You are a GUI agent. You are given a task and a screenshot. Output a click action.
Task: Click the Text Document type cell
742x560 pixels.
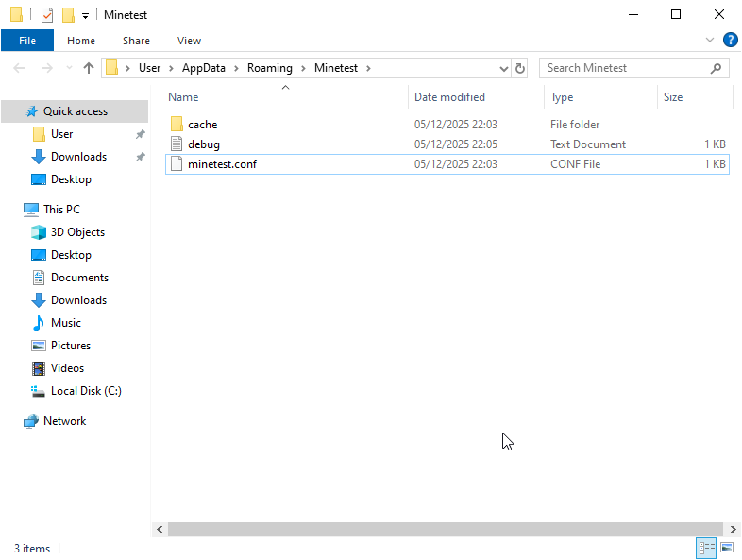pyautogui.click(x=588, y=144)
